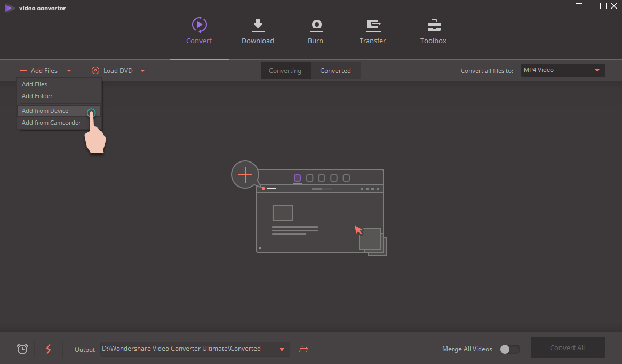Open the output folder icon
This screenshot has width=622, height=364.
click(x=303, y=349)
